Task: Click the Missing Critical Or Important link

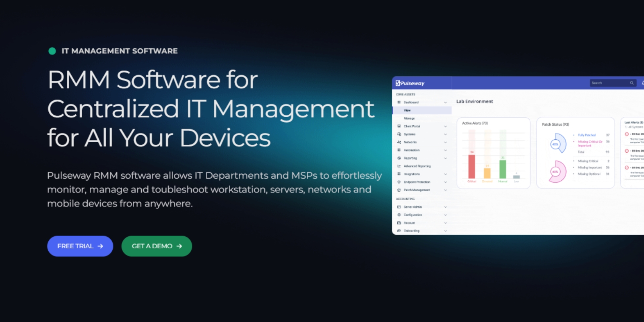Action: pos(590,144)
